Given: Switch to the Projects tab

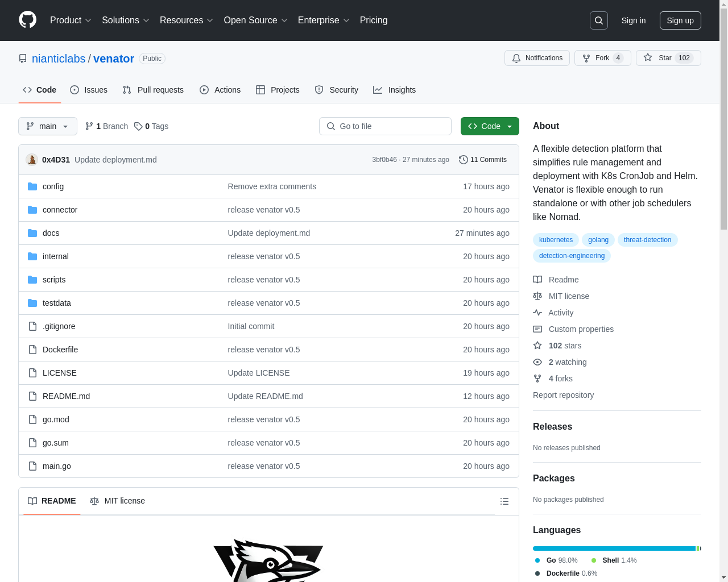Looking at the screenshot, I should click(x=278, y=90).
